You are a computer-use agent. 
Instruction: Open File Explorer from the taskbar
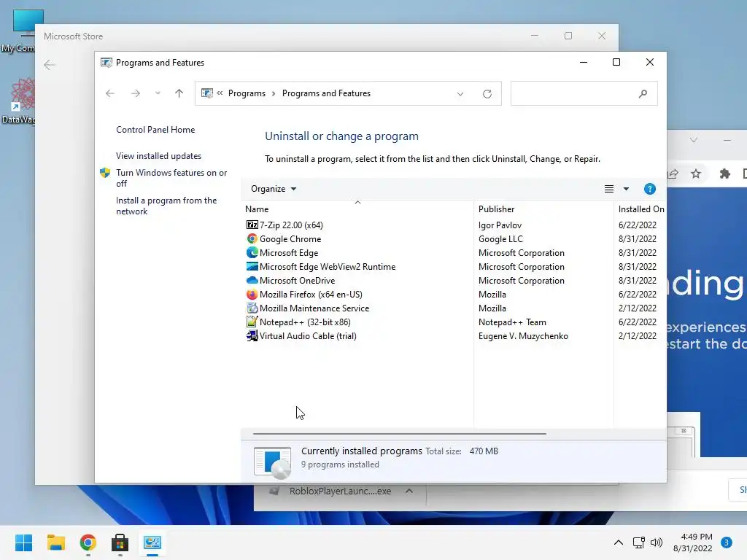click(55, 542)
